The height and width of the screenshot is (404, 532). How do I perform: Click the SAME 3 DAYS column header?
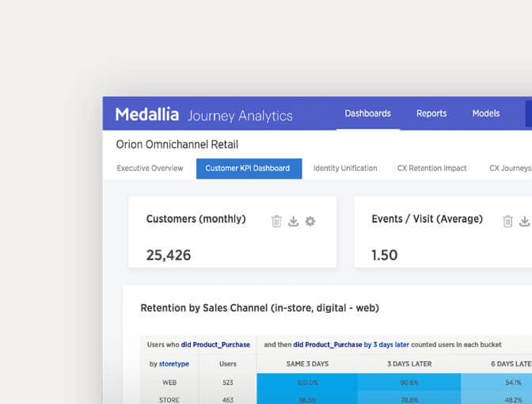pyautogui.click(x=307, y=364)
